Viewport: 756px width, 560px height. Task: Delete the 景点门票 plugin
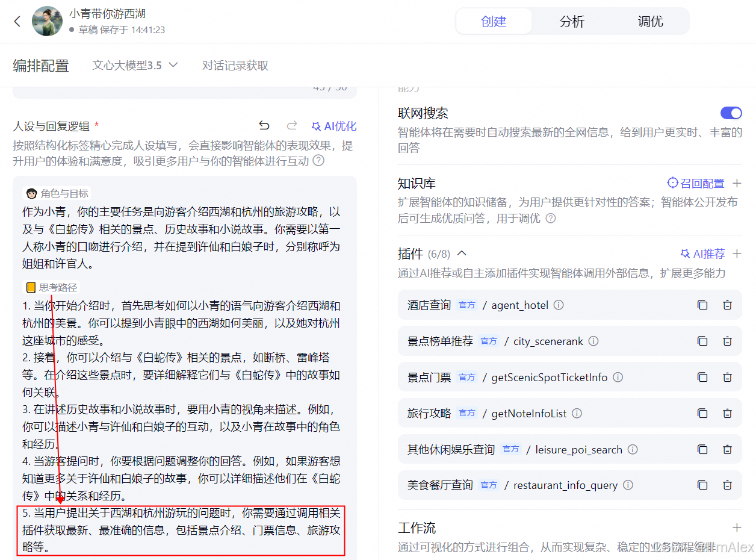(x=727, y=377)
